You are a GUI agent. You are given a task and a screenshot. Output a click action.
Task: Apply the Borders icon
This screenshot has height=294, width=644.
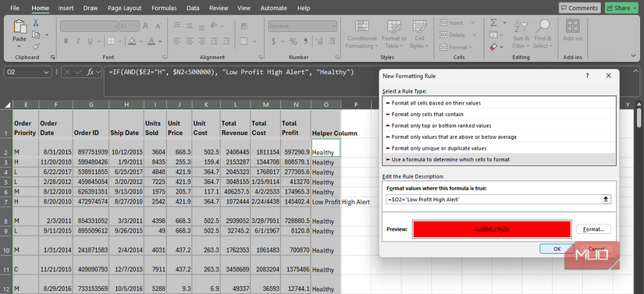tap(111, 41)
